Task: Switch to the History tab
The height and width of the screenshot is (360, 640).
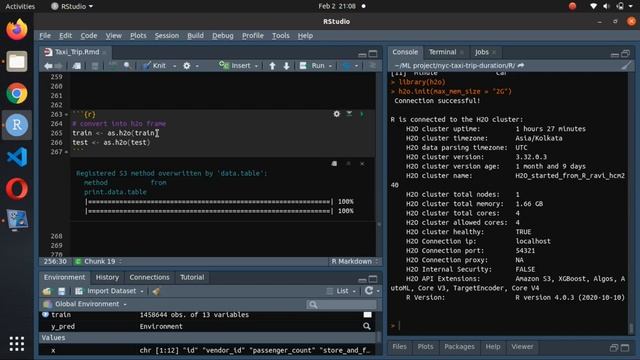Action: coord(107,277)
